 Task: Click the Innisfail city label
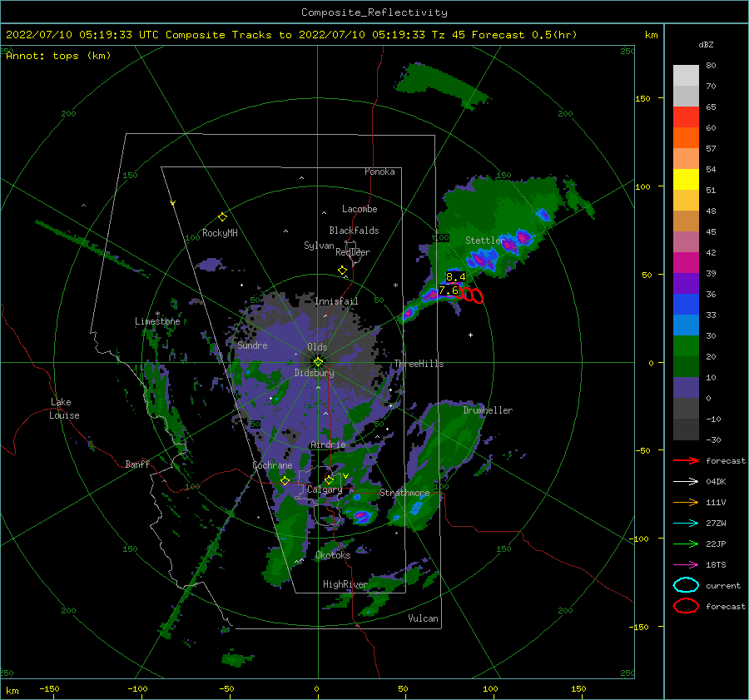pyautogui.click(x=336, y=301)
